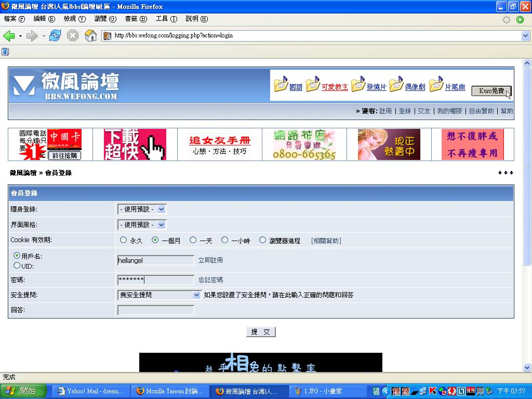Click the Stop loading icon
This screenshot has width=532, height=399.
point(73,36)
